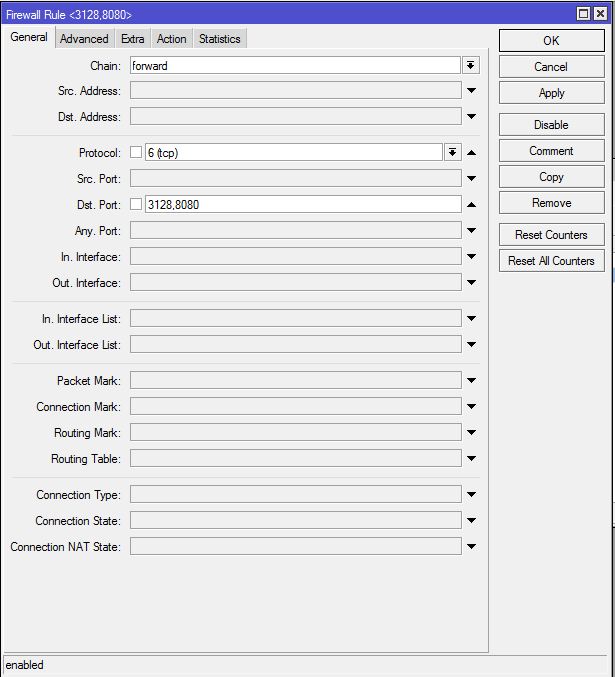
Task: Click the Dst. Port input field
Action: pyautogui.click(x=302, y=205)
